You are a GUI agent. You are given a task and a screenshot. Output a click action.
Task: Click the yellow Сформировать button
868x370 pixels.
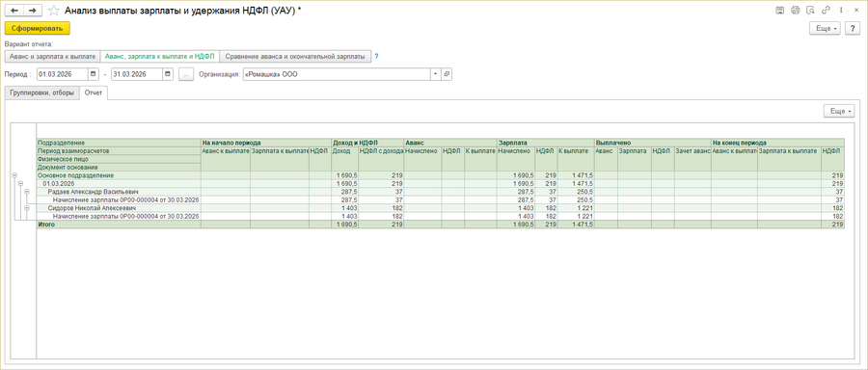pyautogui.click(x=37, y=28)
